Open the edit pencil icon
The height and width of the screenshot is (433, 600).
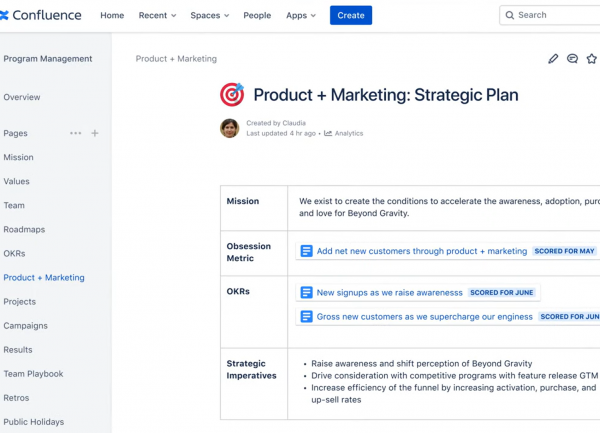coord(553,59)
